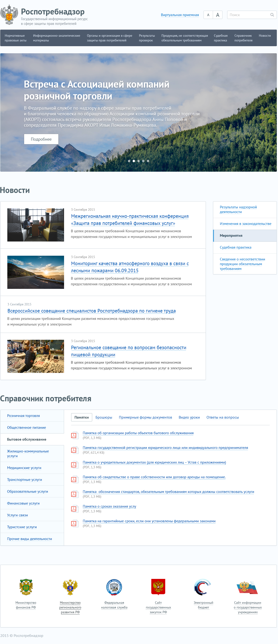Select 'Изменения в законодательстве' news filter
278x644 pixels.
[x=245, y=224]
